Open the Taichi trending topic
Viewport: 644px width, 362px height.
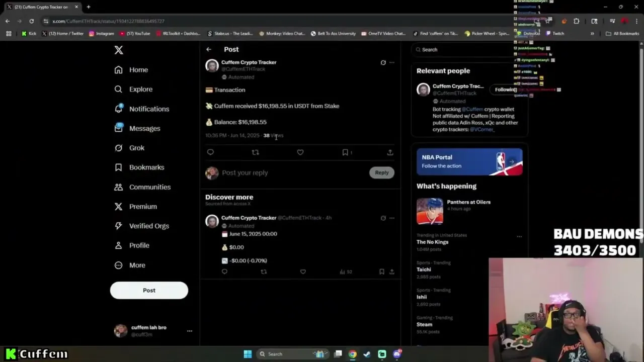[x=424, y=269]
